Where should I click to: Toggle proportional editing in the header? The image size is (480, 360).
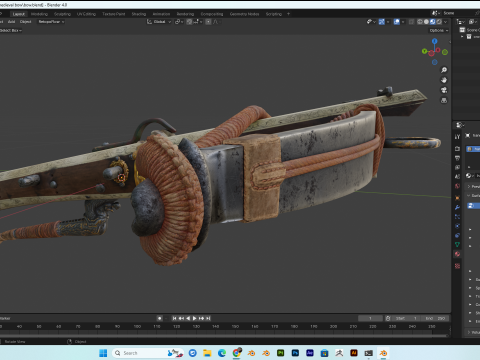pyautogui.click(x=208, y=22)
